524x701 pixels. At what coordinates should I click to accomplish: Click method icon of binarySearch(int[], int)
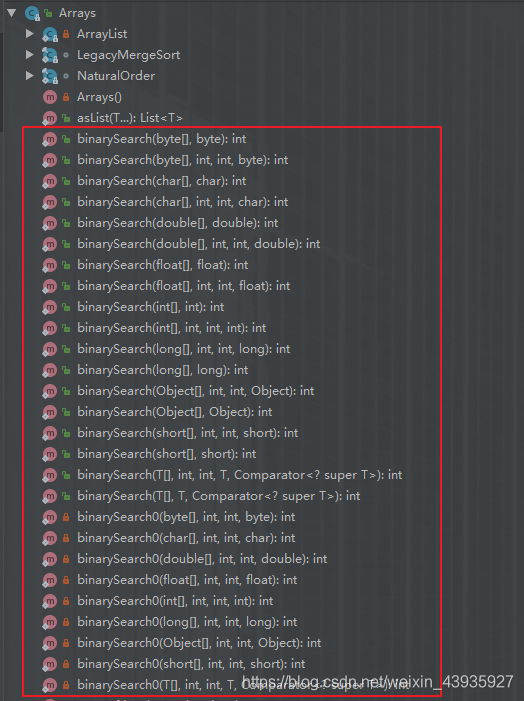[50, 307]
